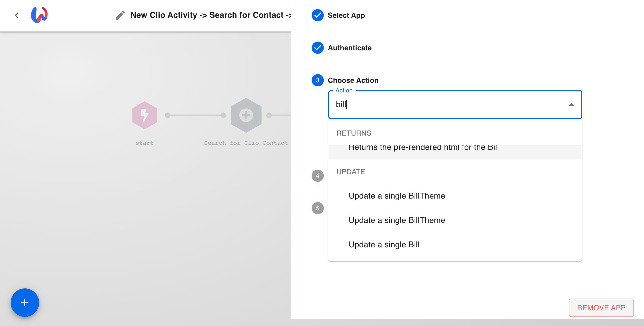Click the REMOVE APP button
This screenshot has width=644, height=326.
point(601,308)
